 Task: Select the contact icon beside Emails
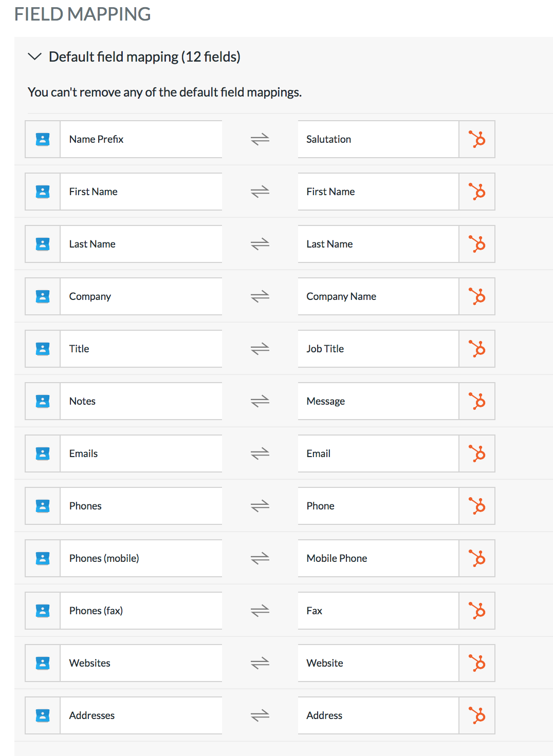click(43, 453)
